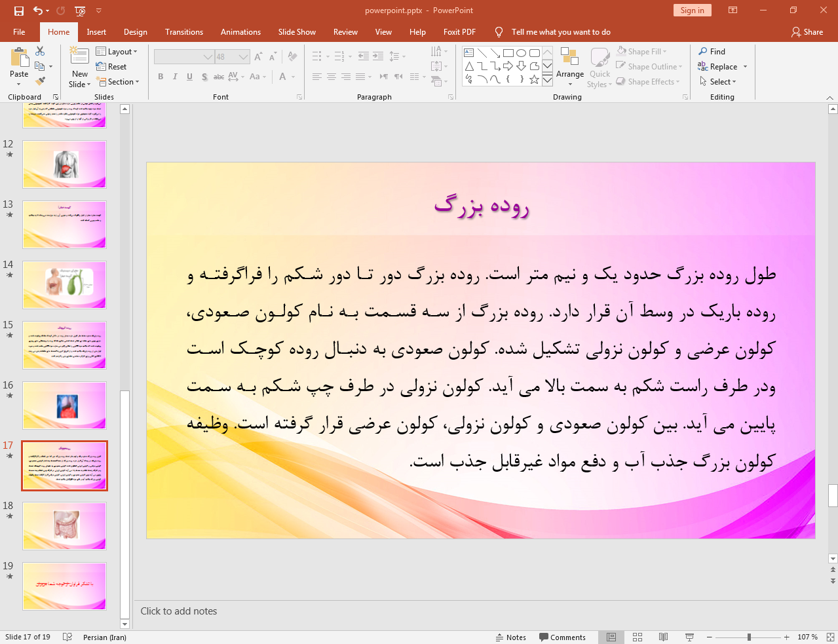
Task: Toggle Bold formatting
Action: point(161,77)
